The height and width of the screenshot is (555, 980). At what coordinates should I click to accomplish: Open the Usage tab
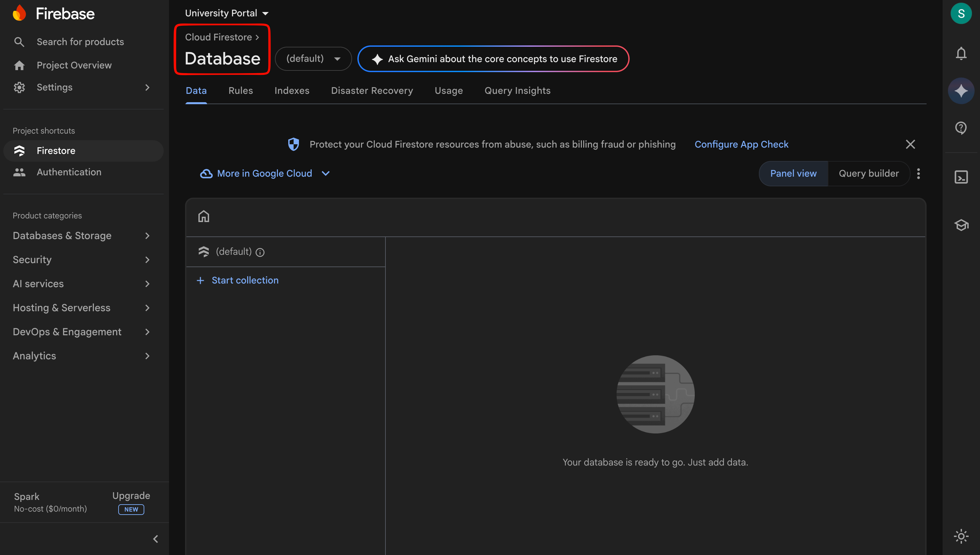pyautogui.click(x=449, y=91)
